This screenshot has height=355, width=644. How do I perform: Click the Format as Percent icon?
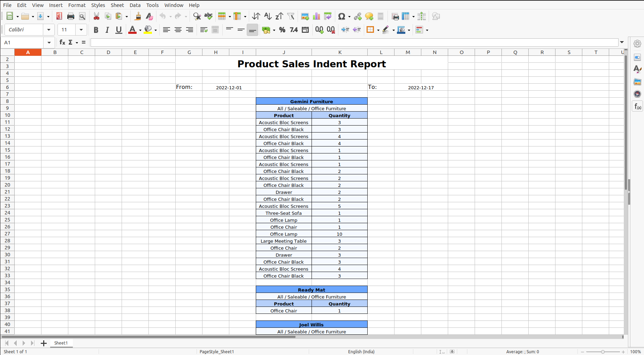point(282,30)
